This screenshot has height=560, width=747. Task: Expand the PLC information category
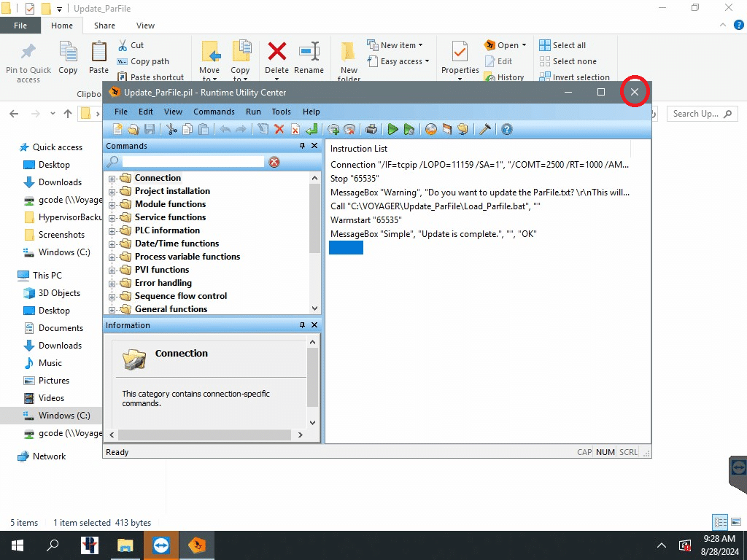pyautogui.click(x=112, y=231)
